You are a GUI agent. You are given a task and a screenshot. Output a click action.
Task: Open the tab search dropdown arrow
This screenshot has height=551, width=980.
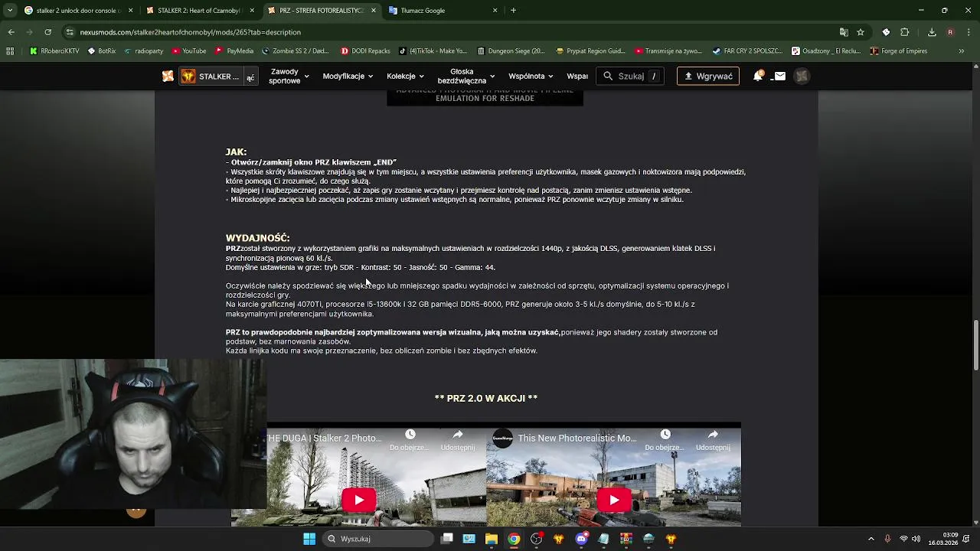[x=9, y=11]
